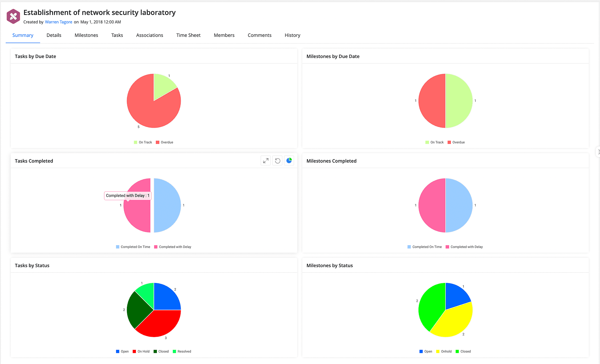Open the Milestones tab

coord(86,35)
